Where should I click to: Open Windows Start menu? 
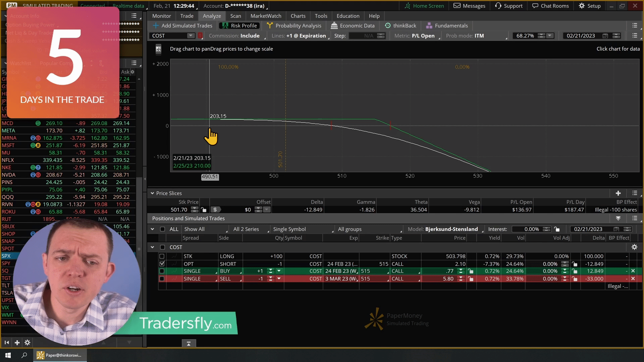point(8,355)
